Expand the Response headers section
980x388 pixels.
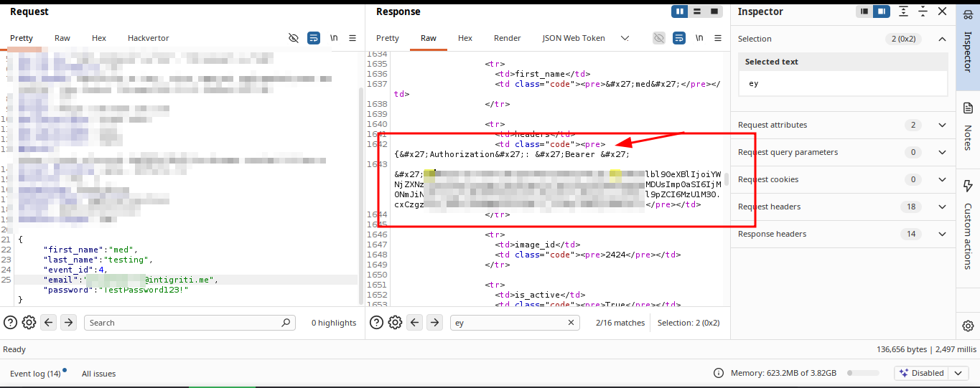click(x=942, y=234)
